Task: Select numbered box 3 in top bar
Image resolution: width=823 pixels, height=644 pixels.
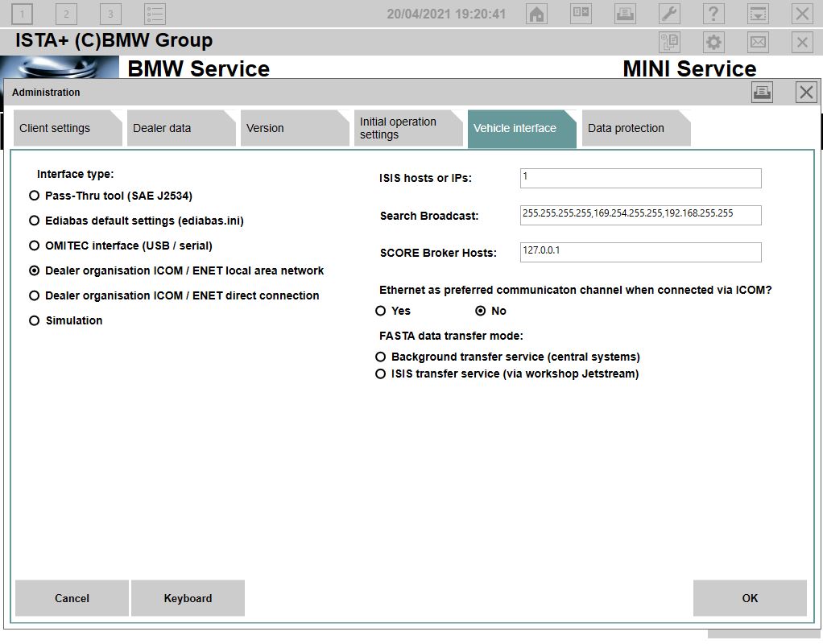Action: (110, 14)
